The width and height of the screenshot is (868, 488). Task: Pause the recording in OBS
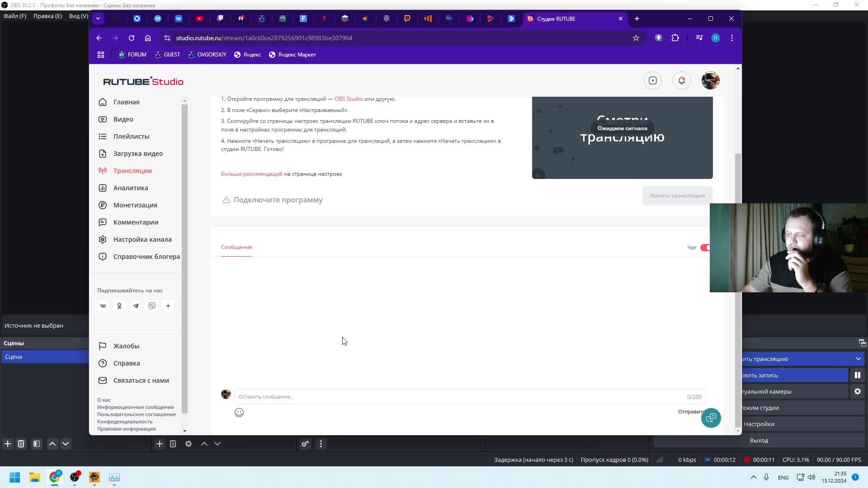857,375
